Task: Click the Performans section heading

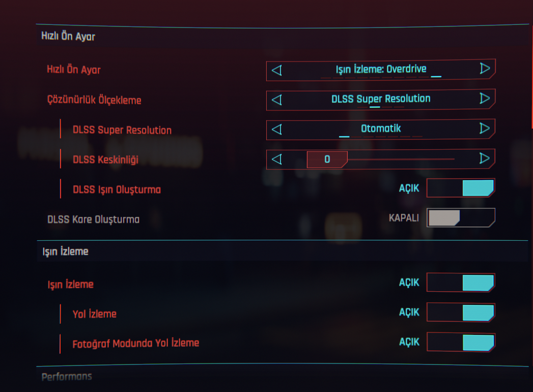Action: pos(67,377)
